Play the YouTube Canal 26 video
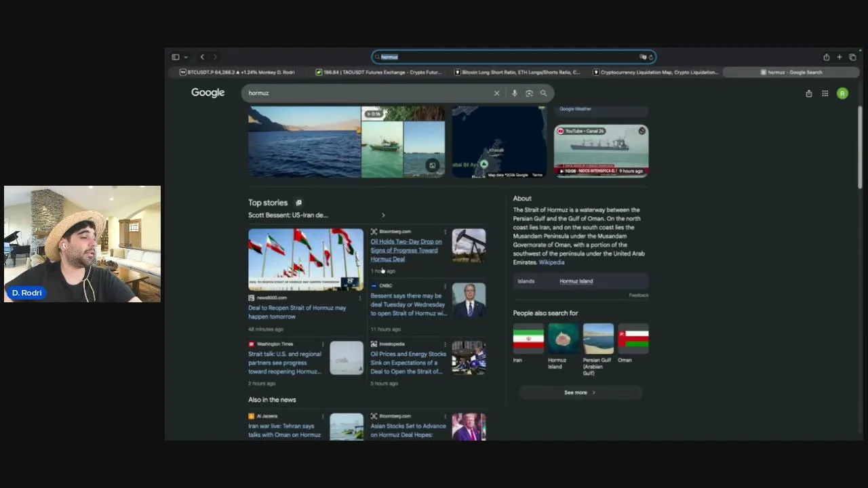The height and width of the screenshot is (488, 868). pos(601,150)
